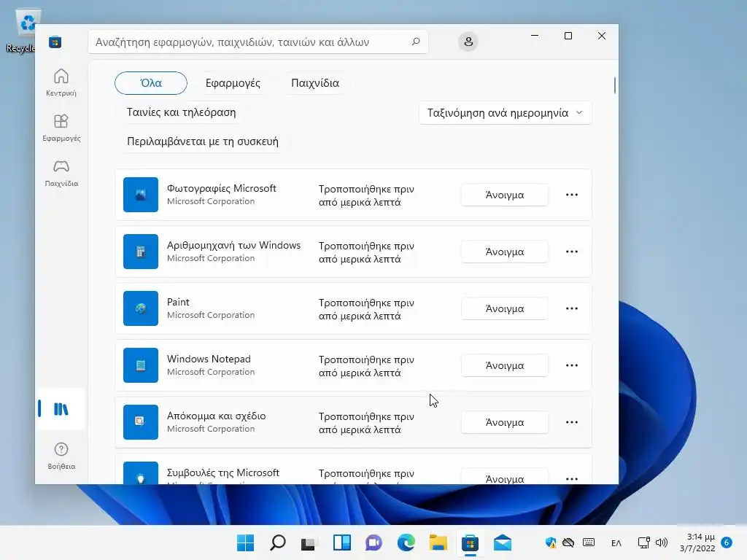The height and width of the screenshot is (560, 747).
Task: Select Περιλαμβάνεται με τη συσκευή filter
Action: pyautogui.click(x=203, y=141)
